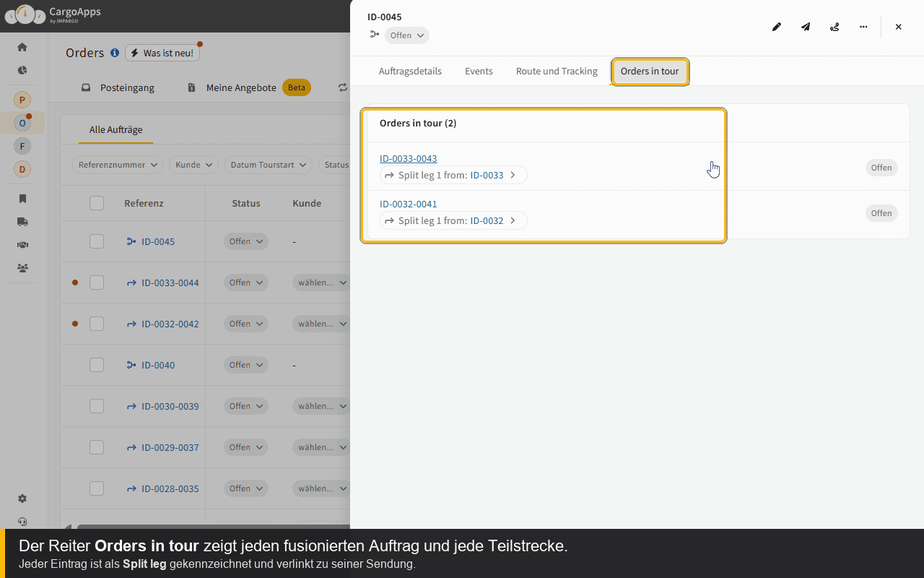
Task: Click the merge icon beside the ID-0045 row
Action: [131, 241]
